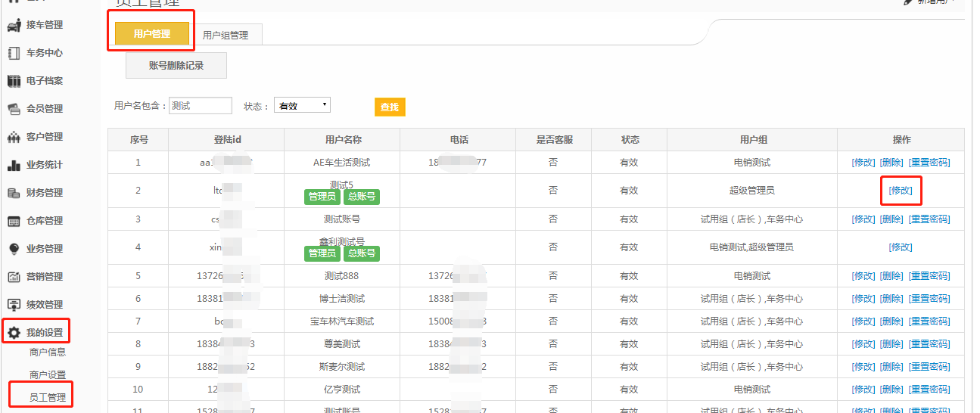Click the 车务中心 sidebar icon
Screen dimensions: 980x413
[14, 53]
